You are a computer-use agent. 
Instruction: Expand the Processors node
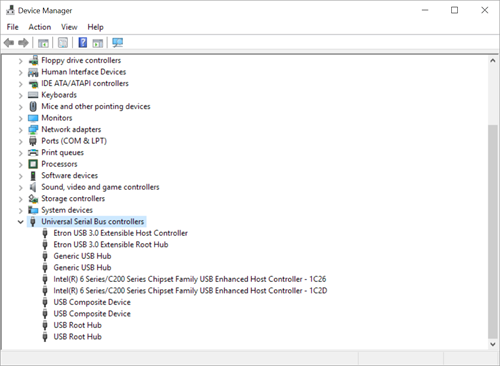(x=20, y=165)
